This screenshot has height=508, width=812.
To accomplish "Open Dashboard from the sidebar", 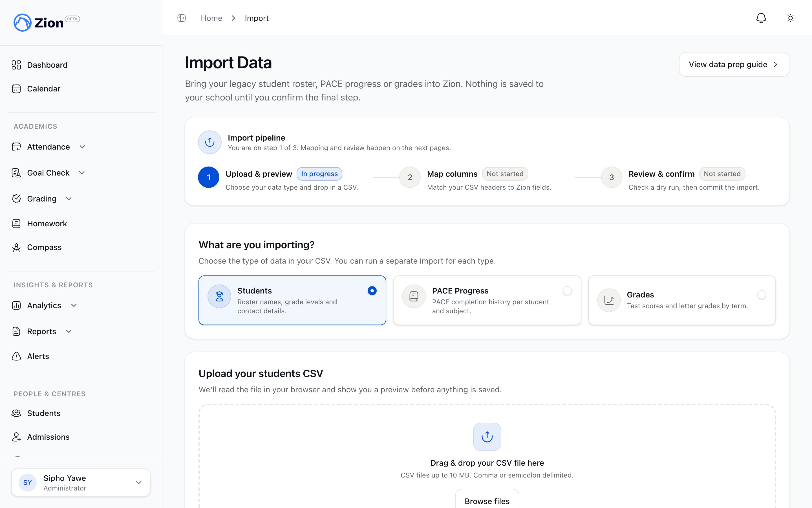I will pos(47,65).
